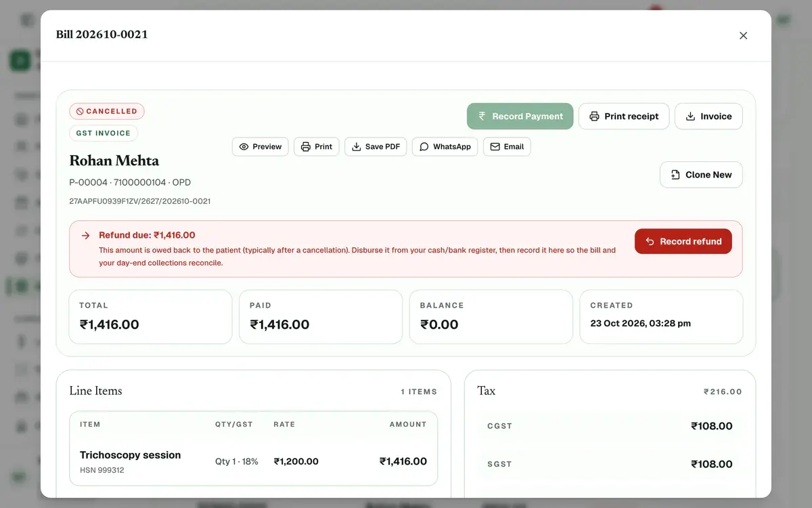
Task: Click the CREATED date 23 Oct 2026, 03:28 pm
Action: coord(641,324)
